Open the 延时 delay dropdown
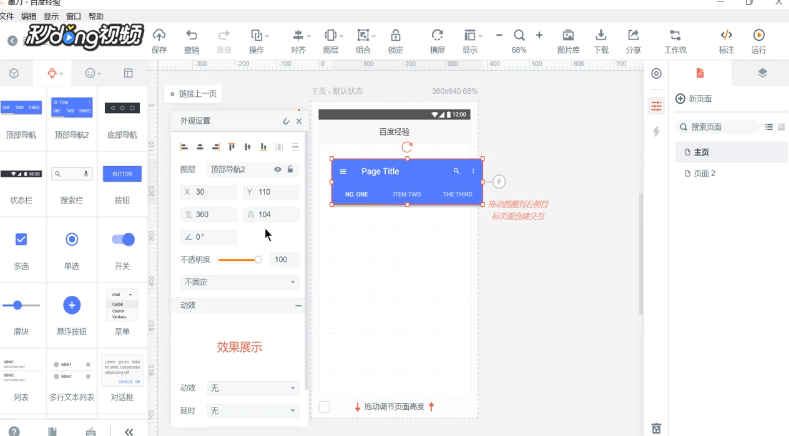Image resolution: width=789 pixels, height=436 pixels. 253,411
